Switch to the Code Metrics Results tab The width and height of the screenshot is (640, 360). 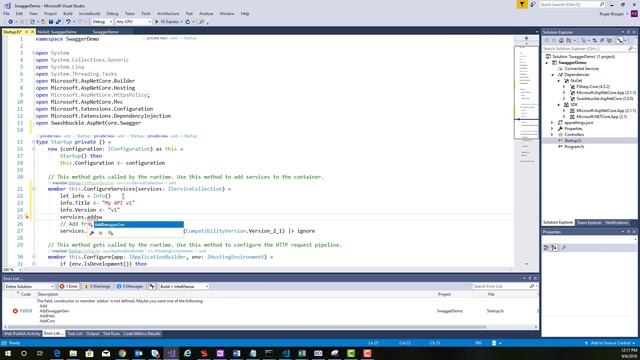click(142, 334)
